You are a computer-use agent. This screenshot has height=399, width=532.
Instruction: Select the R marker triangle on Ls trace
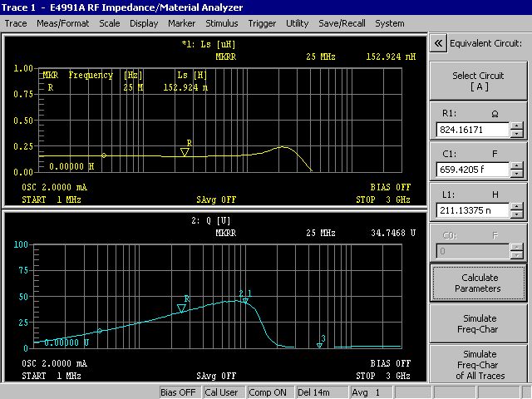tap(185, 151)
